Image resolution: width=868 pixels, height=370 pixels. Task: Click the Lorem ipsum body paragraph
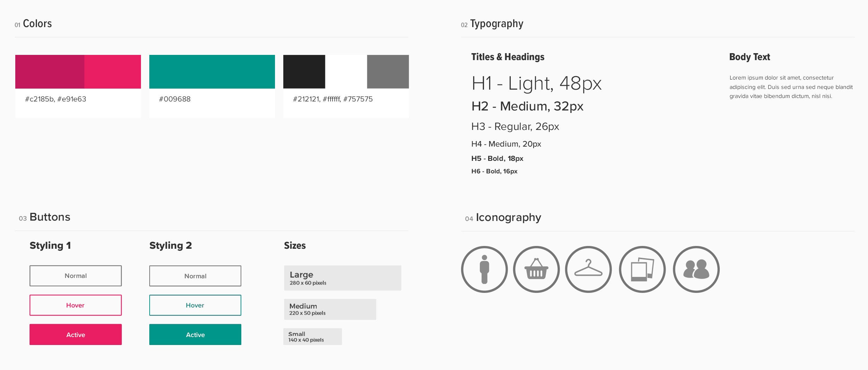click(x=791, y=87)
